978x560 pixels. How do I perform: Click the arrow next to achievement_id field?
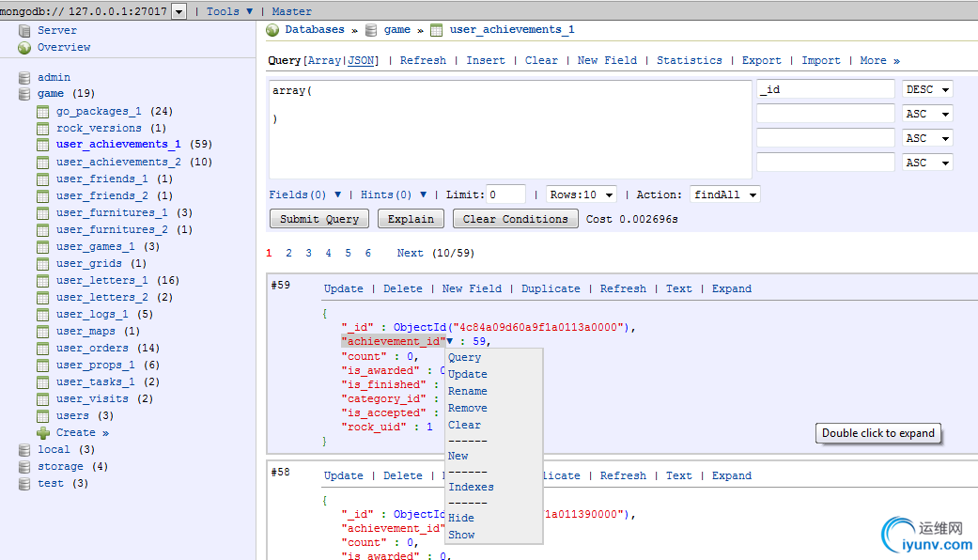click(450, 341)
